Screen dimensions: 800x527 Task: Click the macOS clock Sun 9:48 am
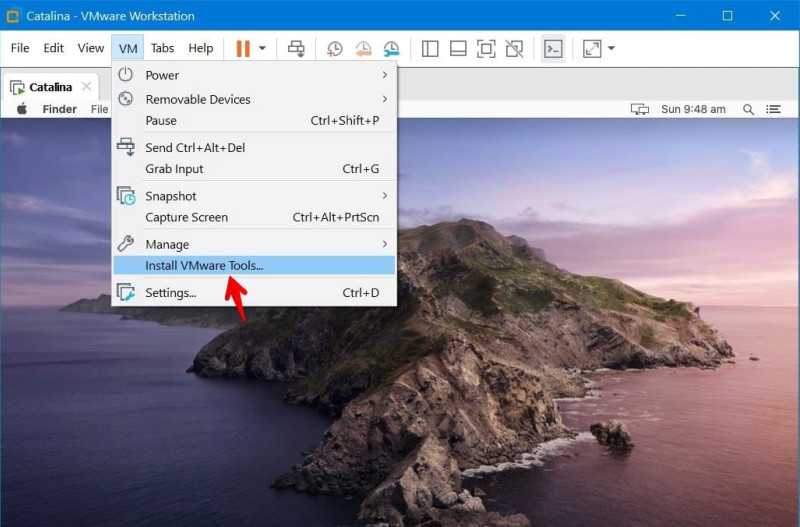pos(693,109)
